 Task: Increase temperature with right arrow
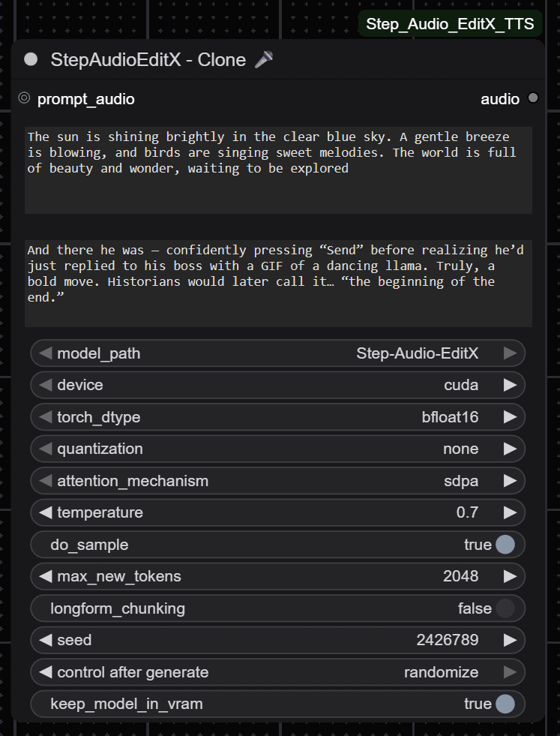point(510,512)
